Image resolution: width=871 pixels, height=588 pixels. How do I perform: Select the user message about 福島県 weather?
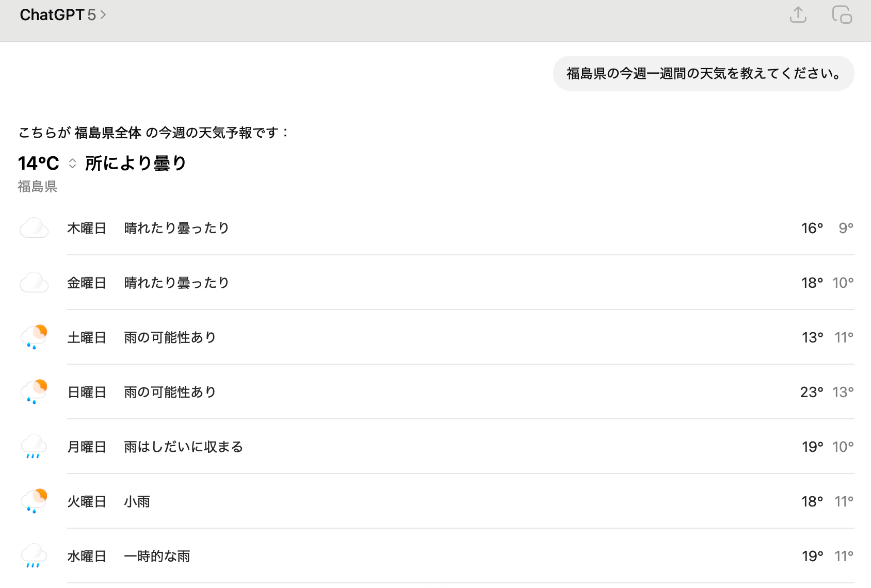[x=703, y=74]
